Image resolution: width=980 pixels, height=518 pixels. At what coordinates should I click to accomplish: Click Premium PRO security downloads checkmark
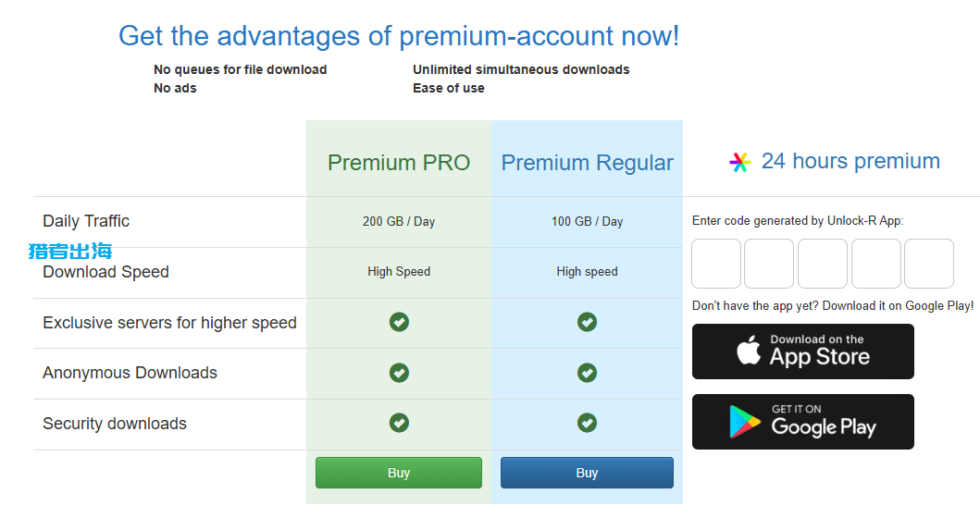tap(399, 423)
